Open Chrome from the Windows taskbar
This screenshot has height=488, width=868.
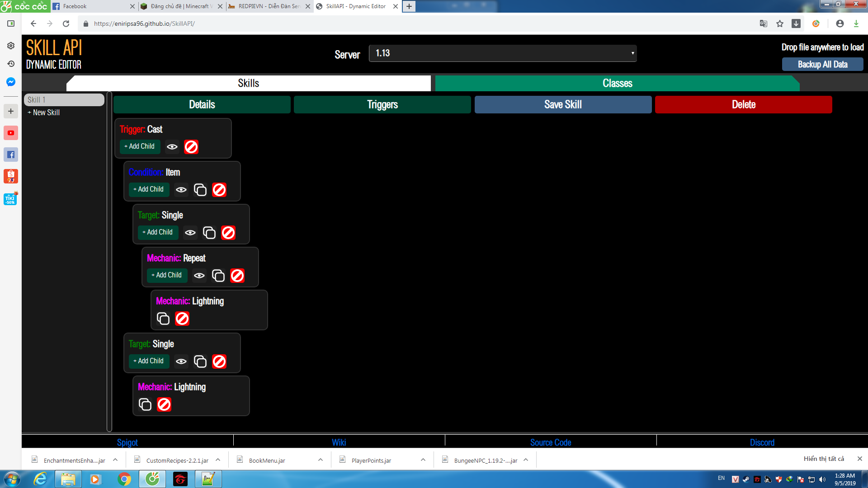point(124,479)
